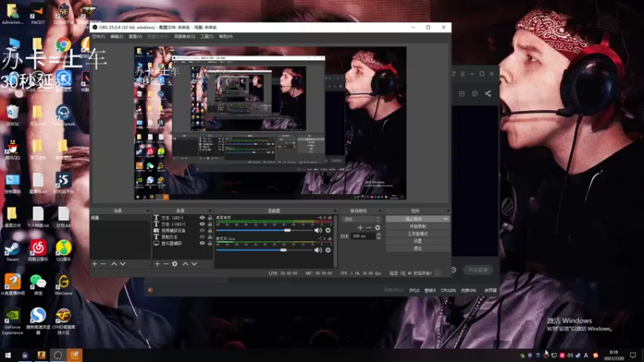Move the scene up in the scenes list
Image resolution: width=644 pixels, height=362 pixels.
pos(114,264)
